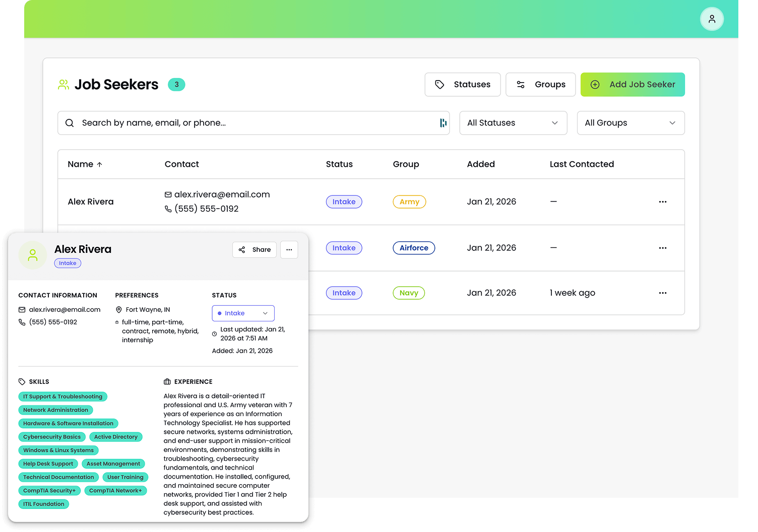Open the profile avatar in top right corner
758x532 pixels.
(x=712, y=19)
